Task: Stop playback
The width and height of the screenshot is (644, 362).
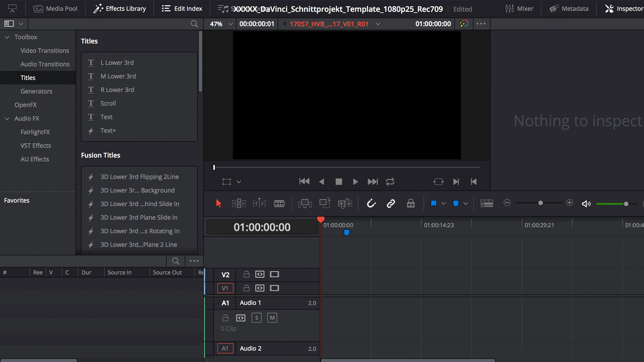Action: click(339, 182)
